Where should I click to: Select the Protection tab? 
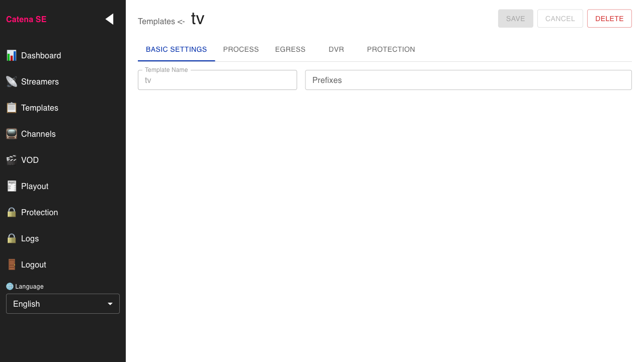tap(391, 49)
